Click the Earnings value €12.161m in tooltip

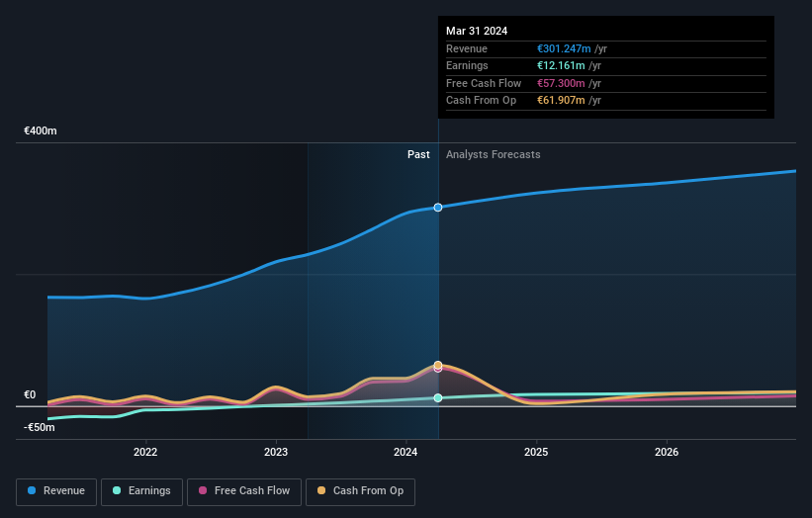[x=561, y=65]
